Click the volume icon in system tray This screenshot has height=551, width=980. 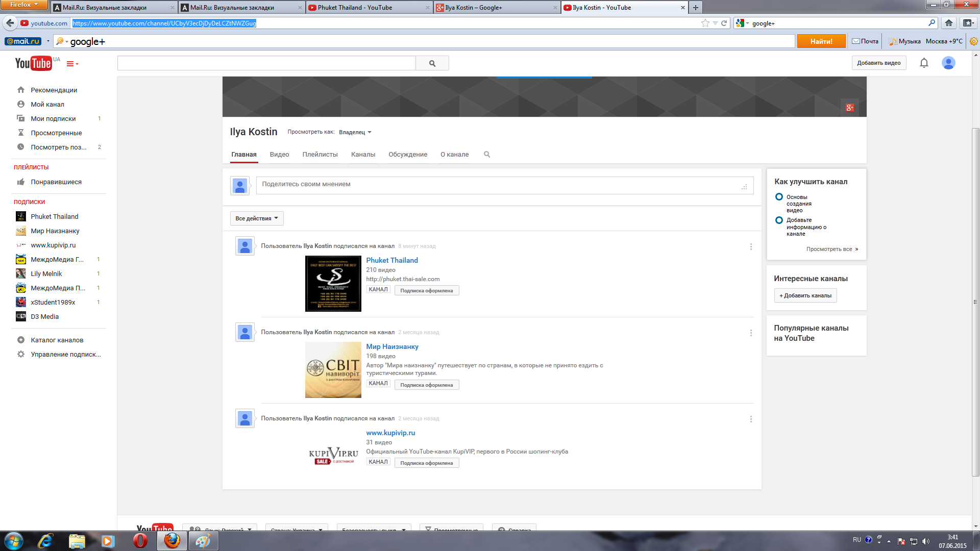tap(926, 541)
